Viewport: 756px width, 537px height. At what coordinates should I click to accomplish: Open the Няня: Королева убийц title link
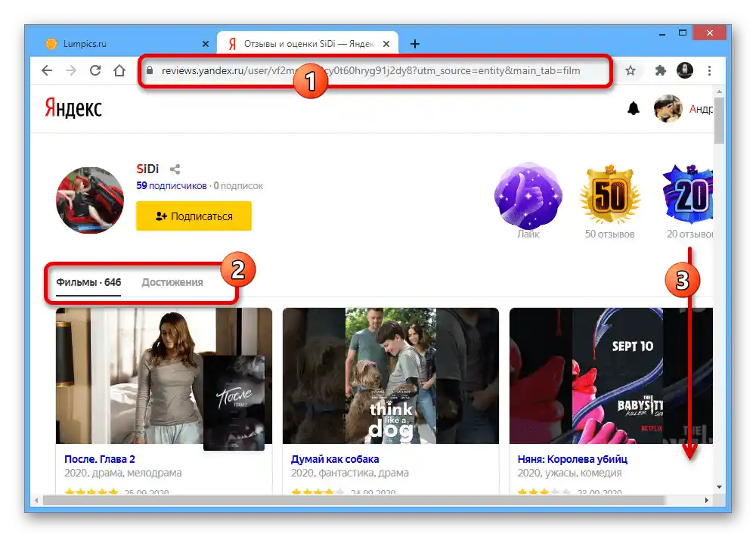point(572,459)
